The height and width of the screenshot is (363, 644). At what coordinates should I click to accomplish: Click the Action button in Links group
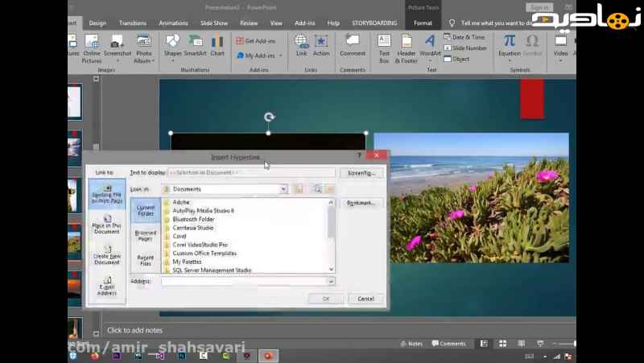[321, 46]
